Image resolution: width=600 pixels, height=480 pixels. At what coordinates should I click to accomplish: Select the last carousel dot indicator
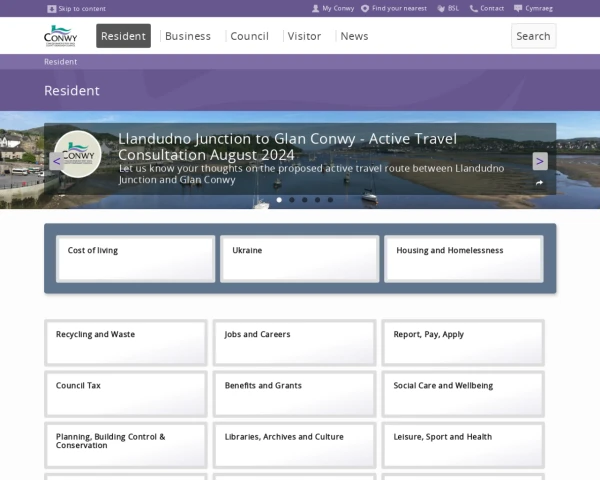click(330, 199)
